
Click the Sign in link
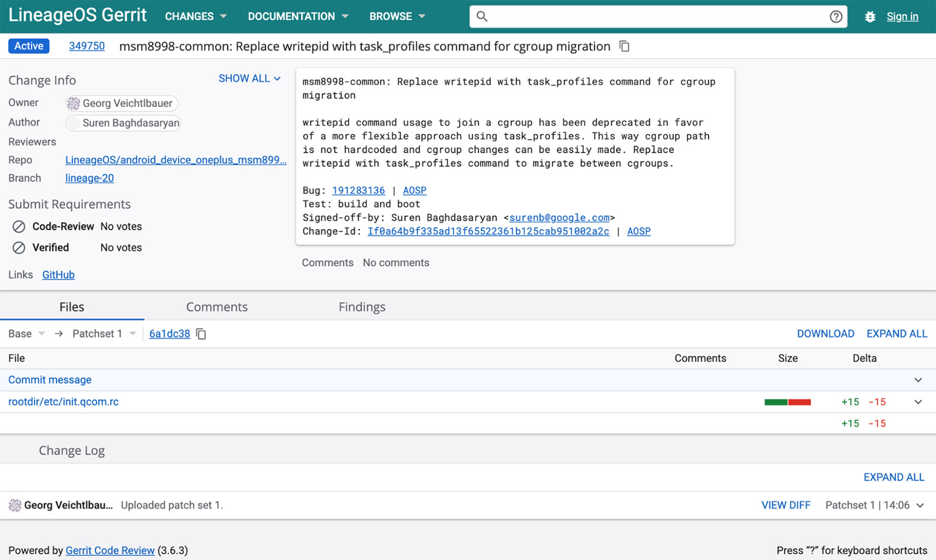coord(902,16)
